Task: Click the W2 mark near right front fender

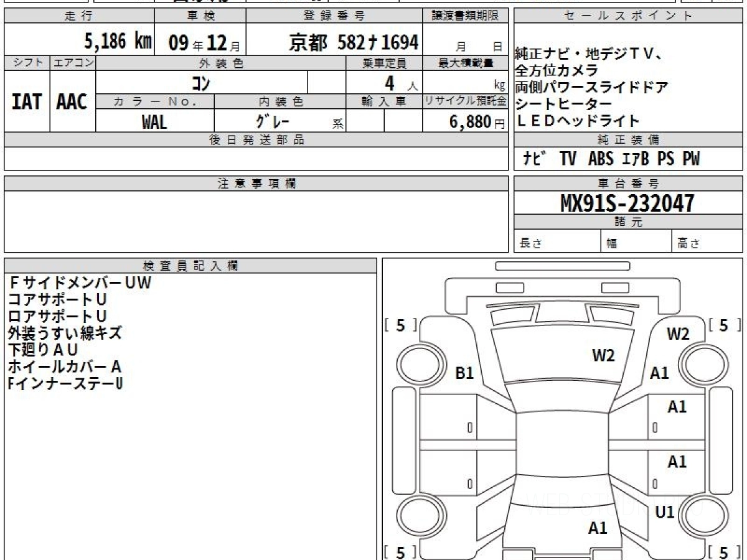Action: [x=678, y=334]
